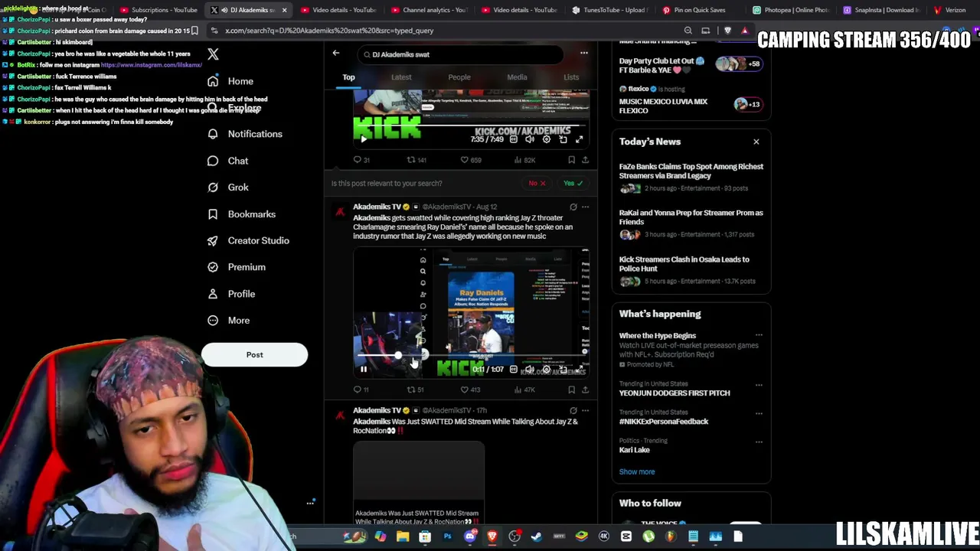Viewport: 980px width, 551px height.
Task: Enter fullscreen on the 7:35 video
Action: 580,139
